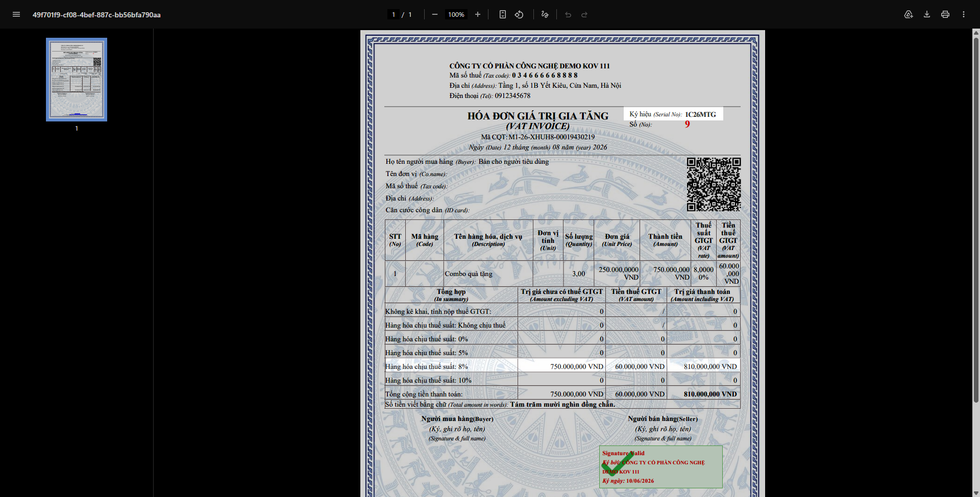
Task: Click the Hàng hóa chịu thuế suất: 5% row
Action: tap(562, 353)
